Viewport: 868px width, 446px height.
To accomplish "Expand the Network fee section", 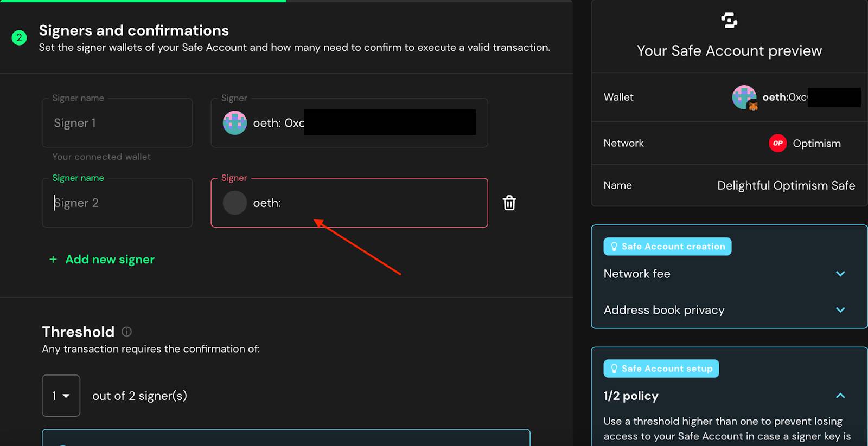I will [840, 274].
